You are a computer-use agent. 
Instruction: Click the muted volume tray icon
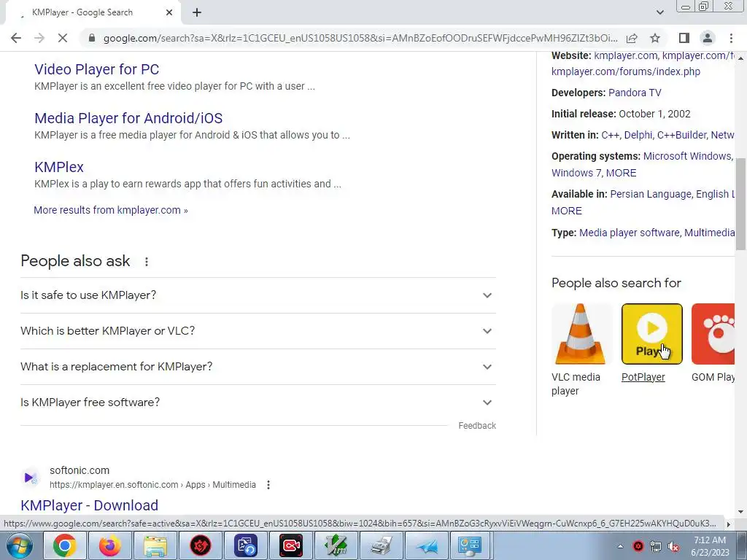click(x=673, y=547)
